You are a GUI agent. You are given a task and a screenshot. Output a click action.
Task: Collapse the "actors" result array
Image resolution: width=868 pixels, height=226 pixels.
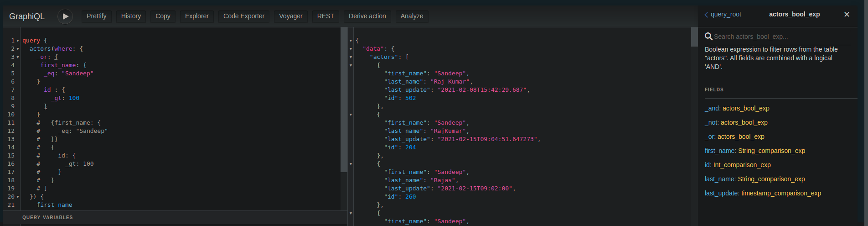click(x=351, y=57)
